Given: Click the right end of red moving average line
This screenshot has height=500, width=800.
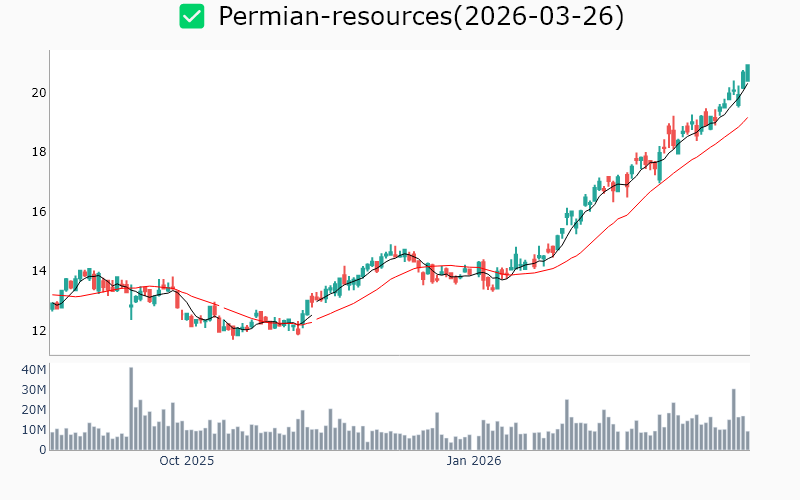Looking at the screenshot, I should (x=747, y=118).
